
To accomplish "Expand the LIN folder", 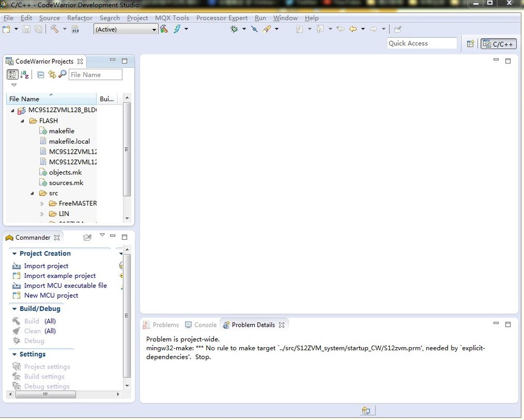I will pos(42,214).
